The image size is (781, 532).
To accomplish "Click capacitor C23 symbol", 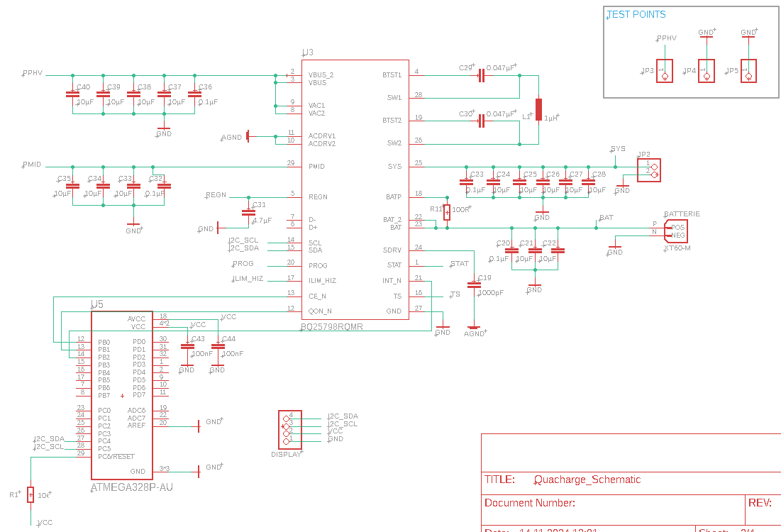I will point(466,182).
